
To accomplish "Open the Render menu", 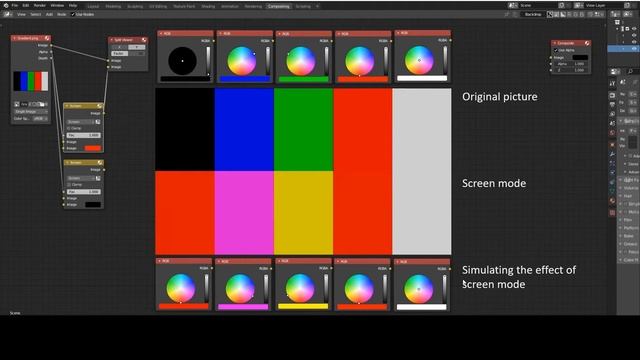I will click(x=40, y=6).
